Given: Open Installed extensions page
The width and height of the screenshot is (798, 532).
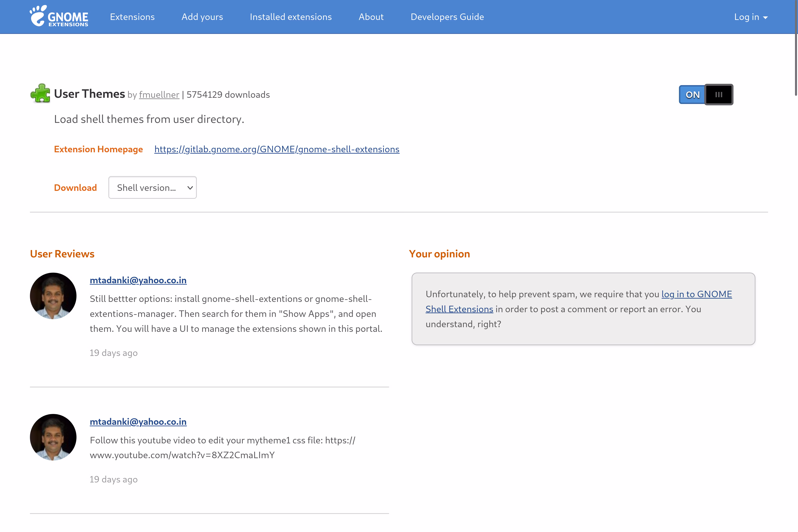Looking at the screenshot, I should (291, 17).
